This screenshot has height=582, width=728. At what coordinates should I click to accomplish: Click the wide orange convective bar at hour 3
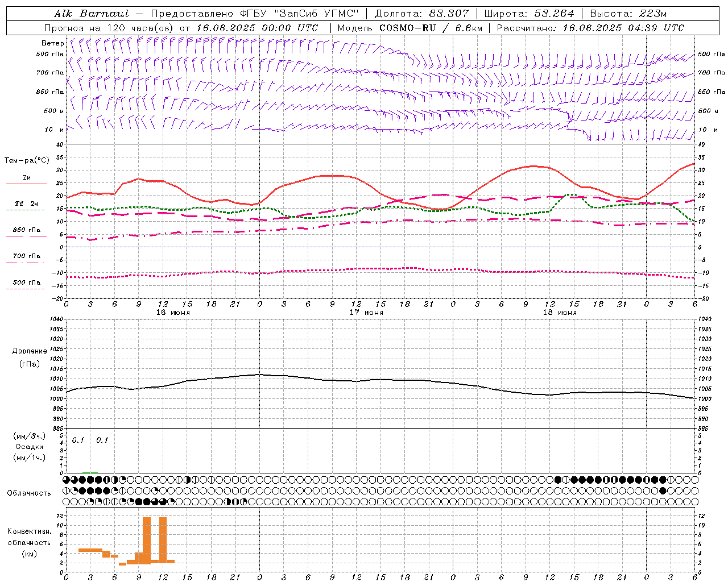(x=90, y=550)
